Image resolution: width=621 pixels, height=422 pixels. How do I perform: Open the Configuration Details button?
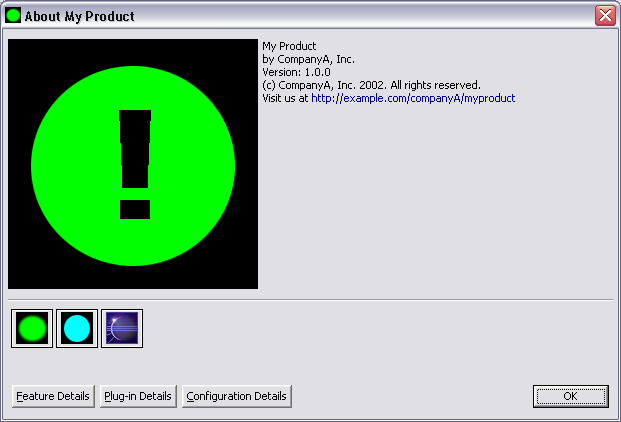click(237, 396)
